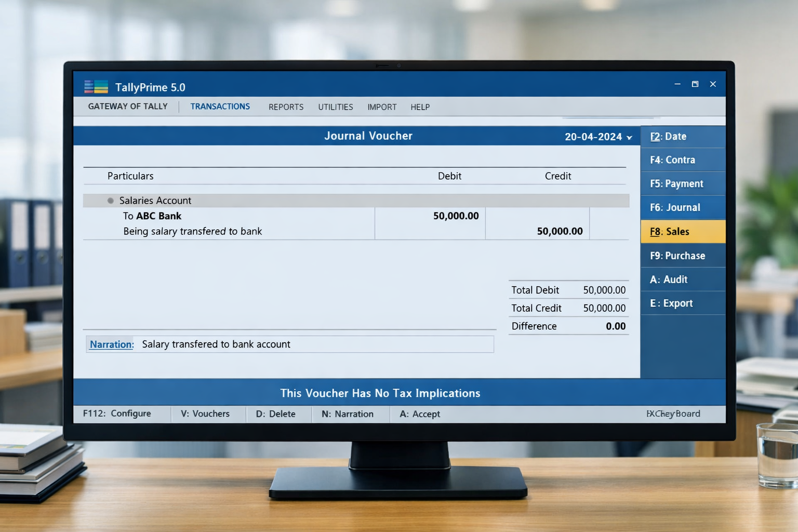Image resolution: width=798 pixels, height=532 pixels.
Task: Click the Narration link label
Action: [112, 344]
